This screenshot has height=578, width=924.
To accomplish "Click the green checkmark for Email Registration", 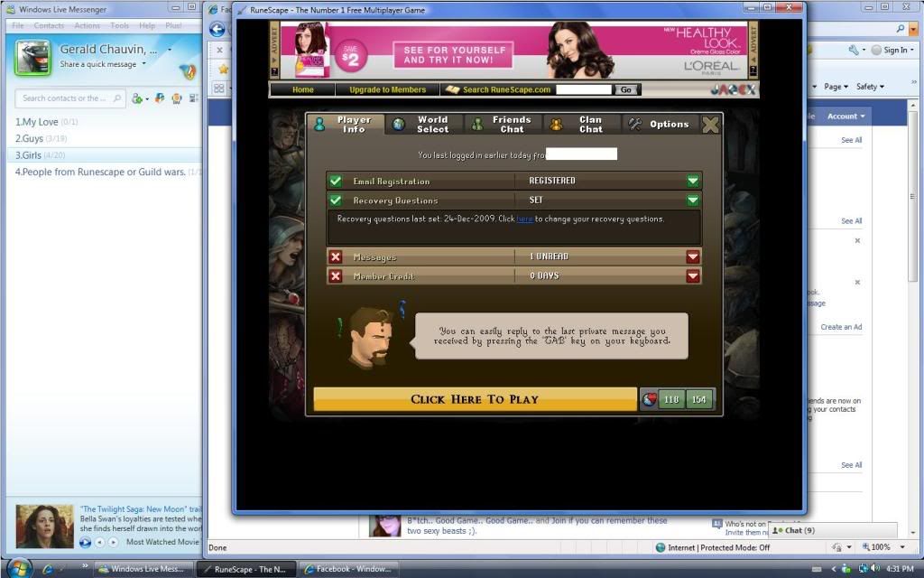I will pyautogui.click(x=336, y=181).
